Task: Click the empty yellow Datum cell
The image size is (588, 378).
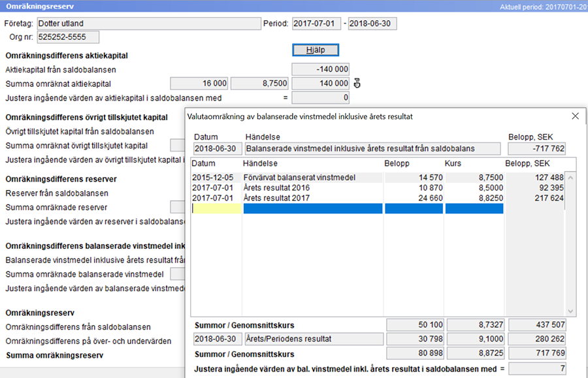Action: coord(216,208)
